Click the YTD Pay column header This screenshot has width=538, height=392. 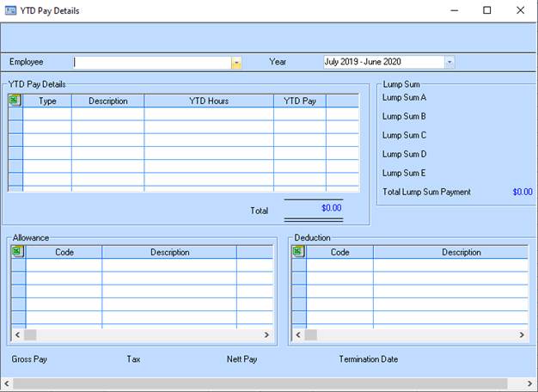coord(300,101)
